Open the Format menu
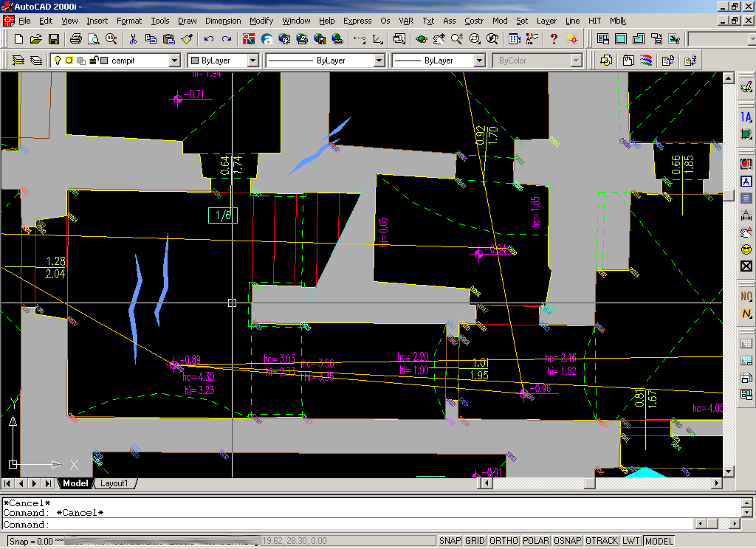Screen dimensions: 756x549 tap(129, 21)
